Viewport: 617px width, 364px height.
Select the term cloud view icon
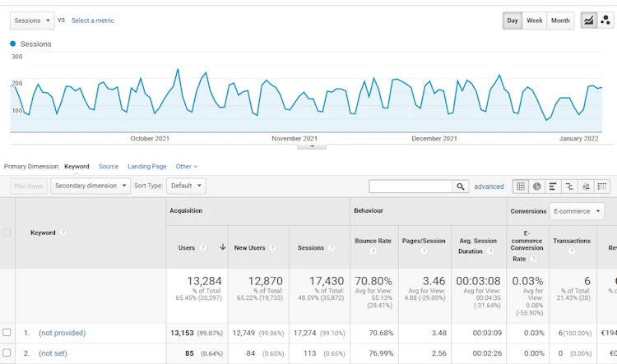[x=586, y=187]
